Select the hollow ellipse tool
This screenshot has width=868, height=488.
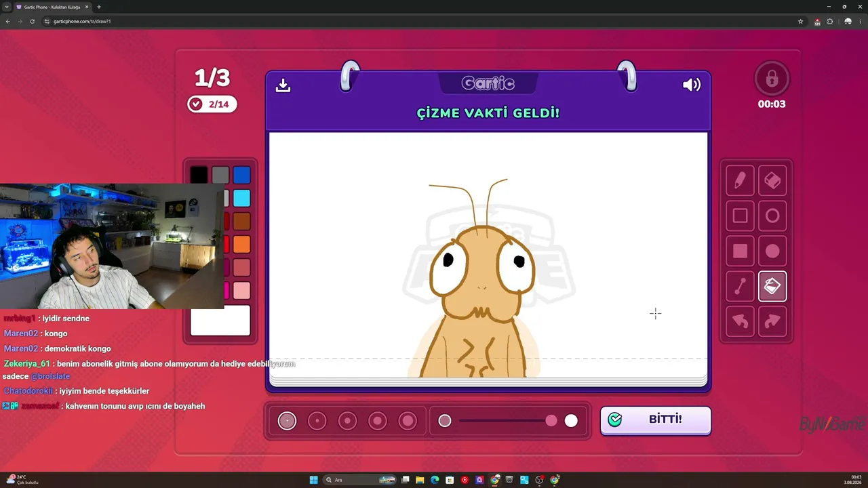click(772, 216)
